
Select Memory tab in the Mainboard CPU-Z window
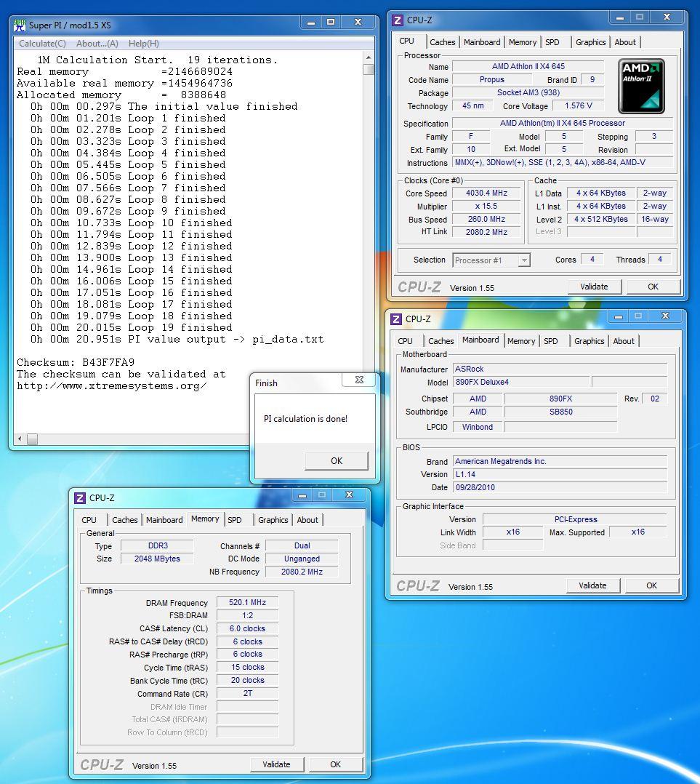(x=521, y=341)
